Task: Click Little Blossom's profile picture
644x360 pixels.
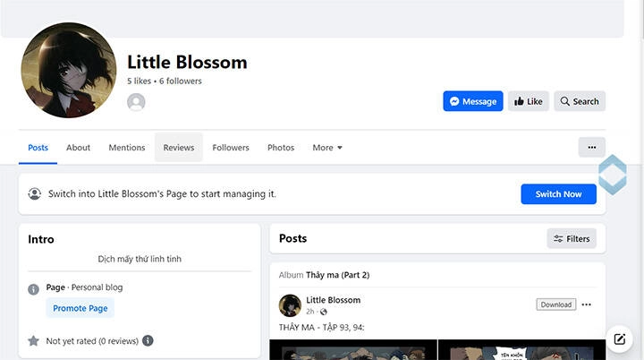Action: coord(68,67)
